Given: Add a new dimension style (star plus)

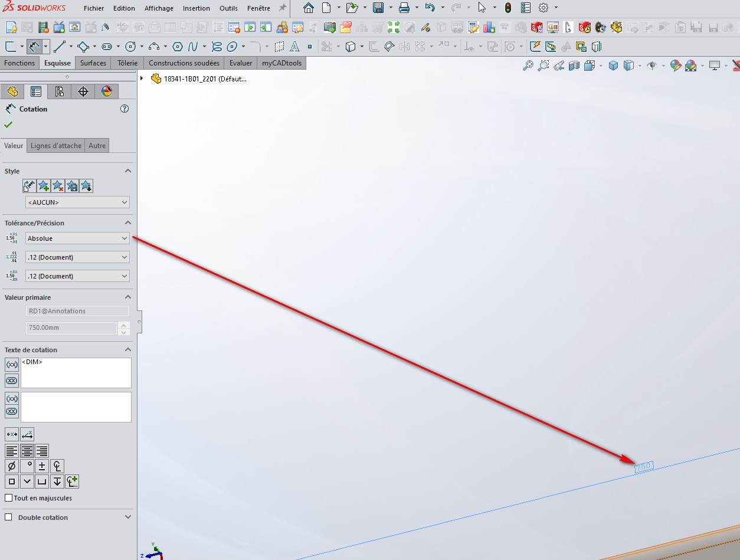Looking at the screenshot, I should (x=43, y=186).
